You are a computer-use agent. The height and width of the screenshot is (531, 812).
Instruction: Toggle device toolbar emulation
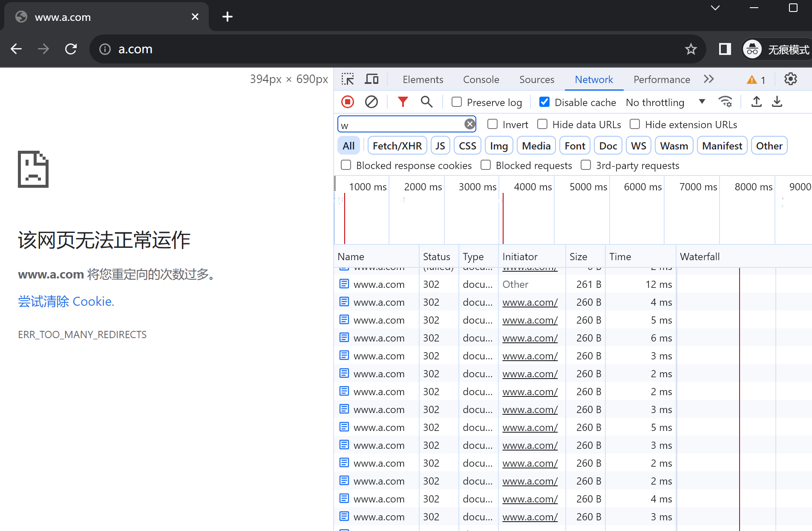coord(371,79)
